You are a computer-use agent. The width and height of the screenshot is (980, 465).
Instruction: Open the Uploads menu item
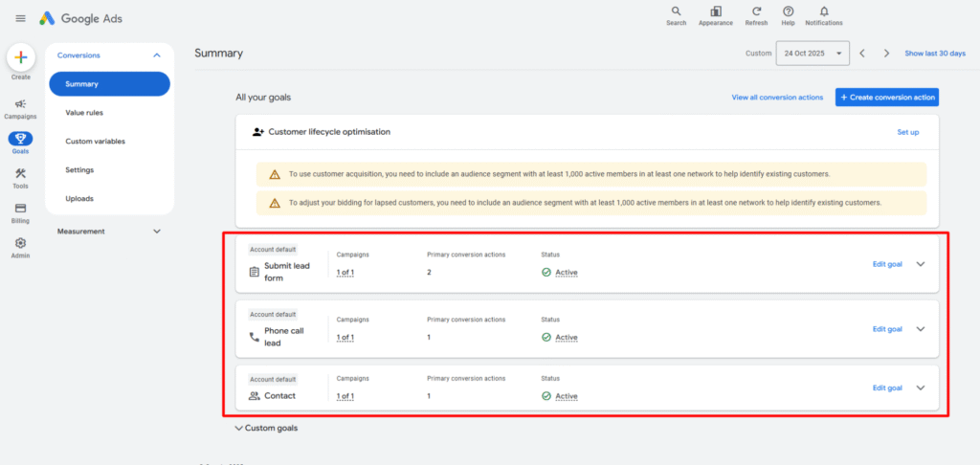click(x=79, y=199)
